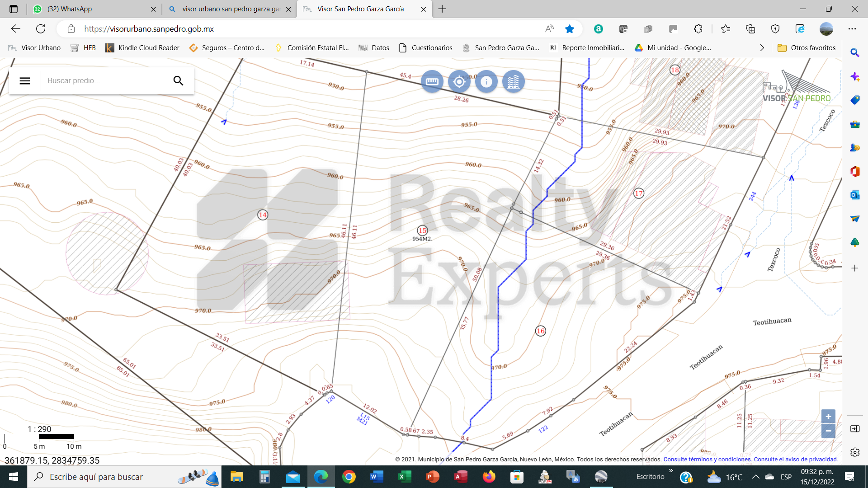The width and height of the screenshot is (868, 488).
Task: Open the hamburger menu on map panel
Action: [x=25, y=81]
